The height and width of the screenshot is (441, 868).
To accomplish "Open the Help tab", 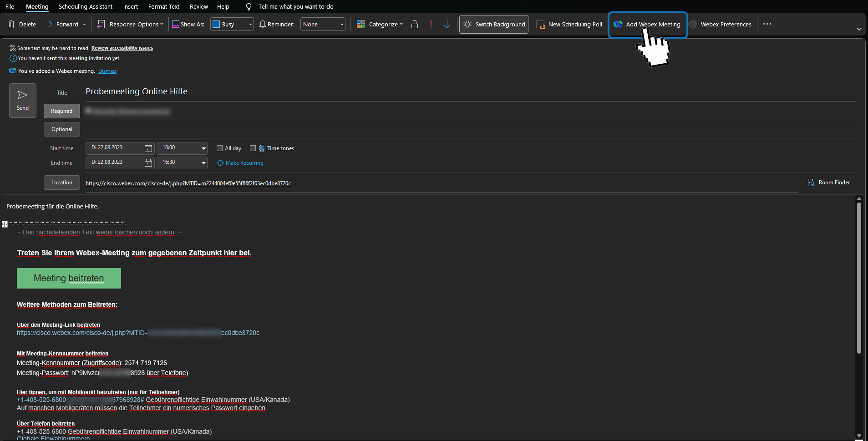I will [x=223, y=7].
